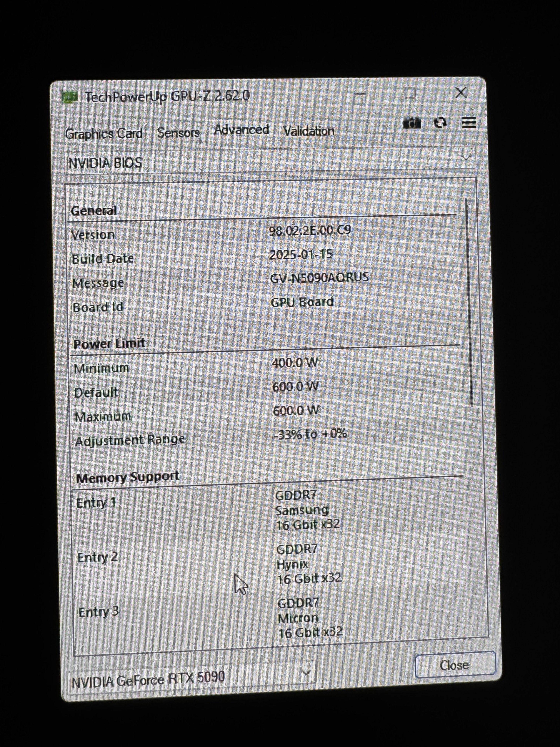Select the Advanced tab

241,130
